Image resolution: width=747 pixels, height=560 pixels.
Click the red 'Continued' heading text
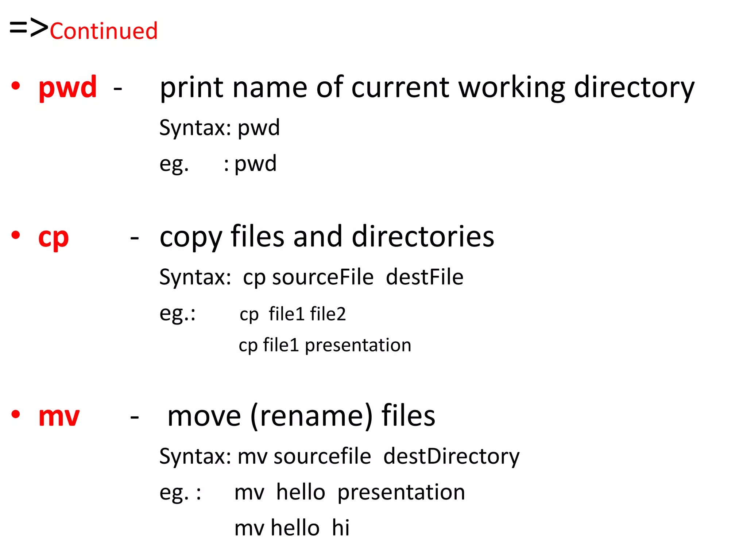(x=104, y=31)
